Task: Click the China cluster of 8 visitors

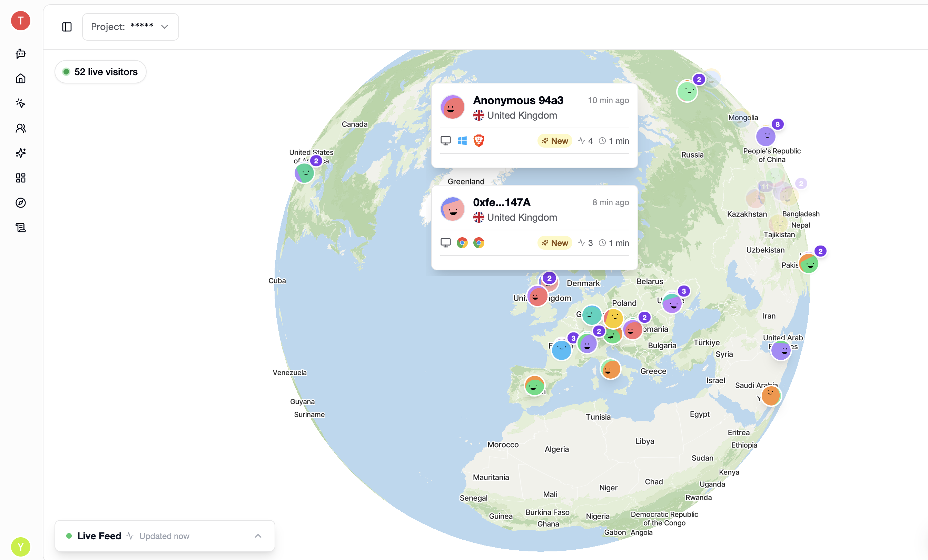Action: click(x=766, y=136)
